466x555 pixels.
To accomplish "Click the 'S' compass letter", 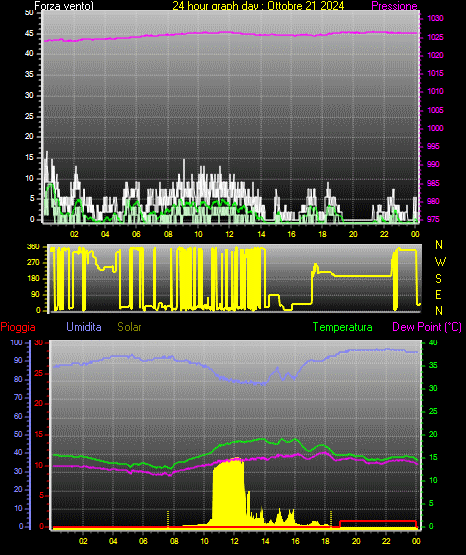I will (438, 279).
